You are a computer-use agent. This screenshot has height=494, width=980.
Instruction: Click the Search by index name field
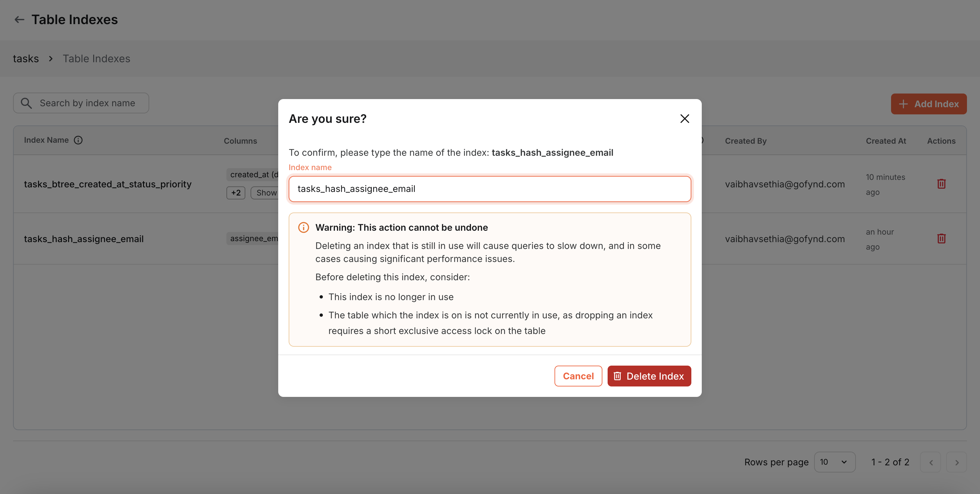(x=88, y=103)
